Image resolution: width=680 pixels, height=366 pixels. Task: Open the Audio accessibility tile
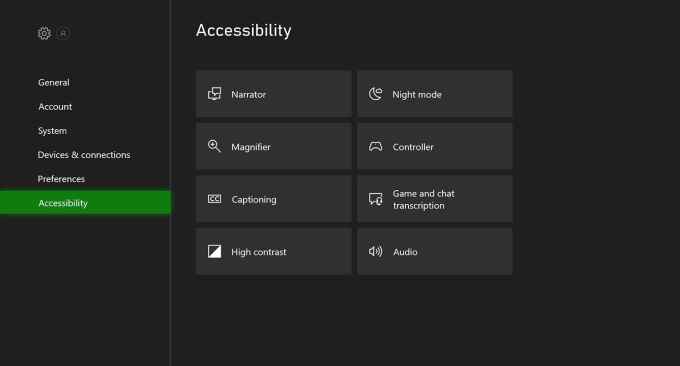(435, 252)
